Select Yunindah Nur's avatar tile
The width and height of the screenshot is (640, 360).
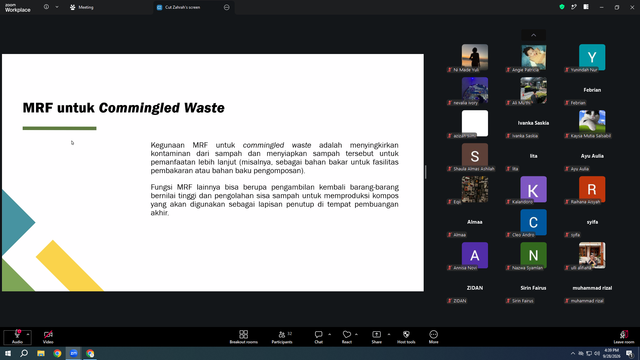(x=592, y=58)
